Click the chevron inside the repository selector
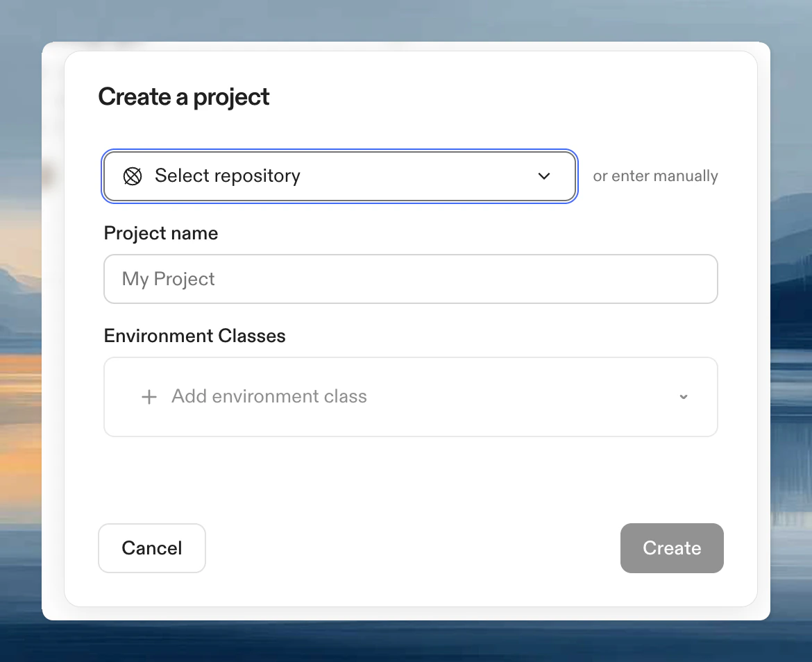The height and width of the screenshot is (662, 812). pos(544,176)
